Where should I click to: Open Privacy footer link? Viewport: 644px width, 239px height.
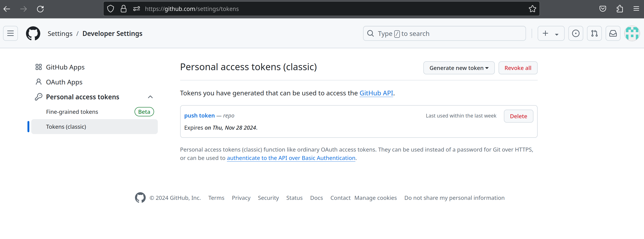[x=241, y=198]
